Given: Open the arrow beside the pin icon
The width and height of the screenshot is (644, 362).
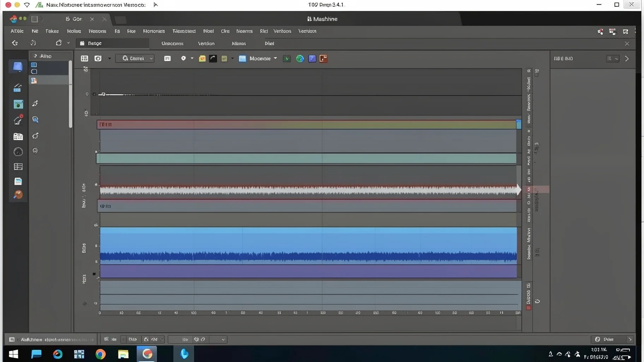Looking at the screenshot, I should click(x=192, y=58).
